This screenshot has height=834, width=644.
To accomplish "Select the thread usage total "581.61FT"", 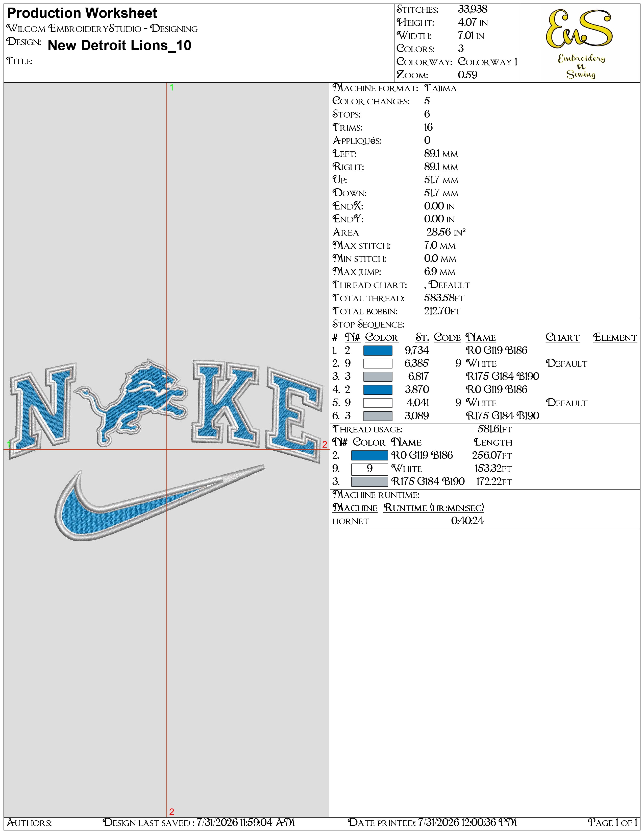I will pyautogui.click(x=494, y=429).
